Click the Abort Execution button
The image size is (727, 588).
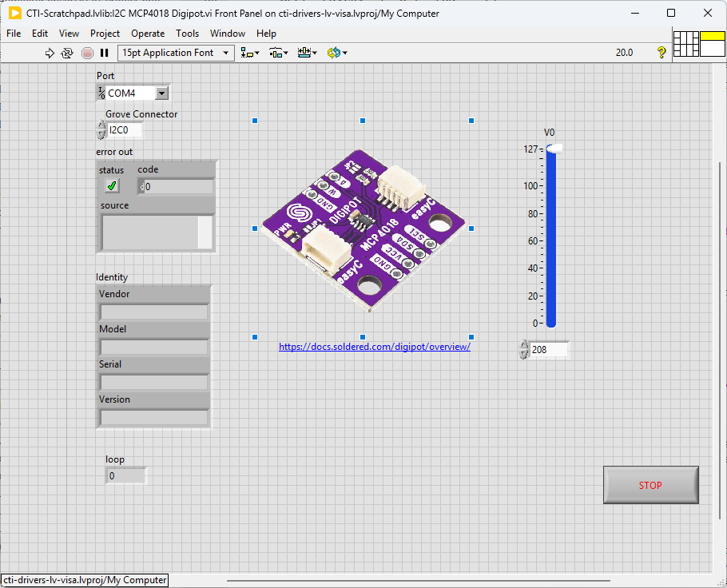tap(87, 53)
